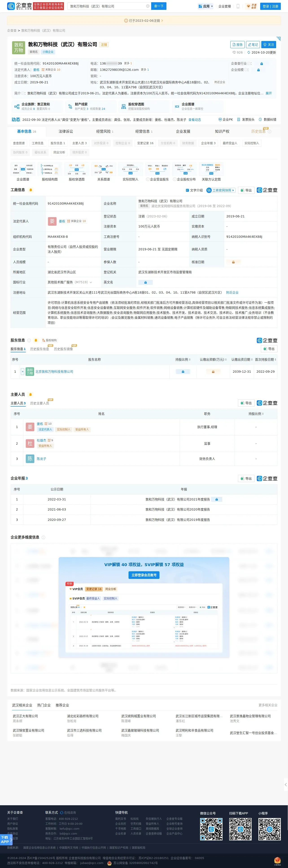This screenshot has width=288, height=868.
Task: Export the 主要人员 table via 导出
Action: [x=246, y=403]
